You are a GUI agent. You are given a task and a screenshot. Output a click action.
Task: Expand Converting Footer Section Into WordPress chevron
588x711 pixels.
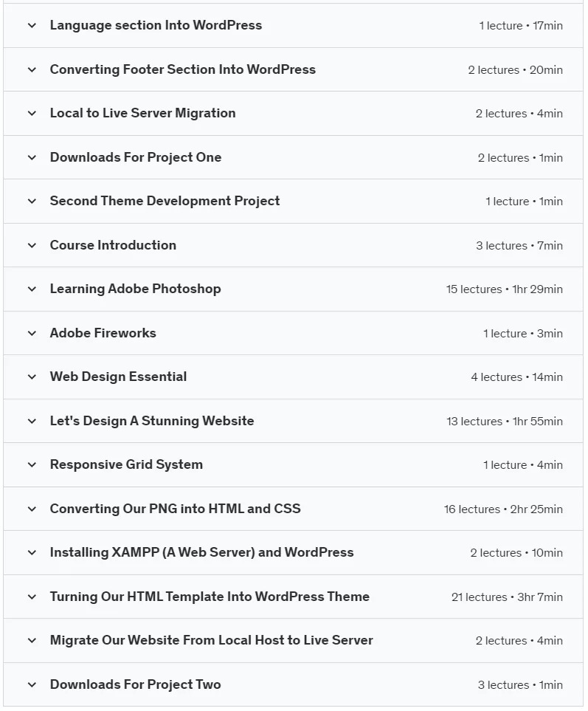32,69
